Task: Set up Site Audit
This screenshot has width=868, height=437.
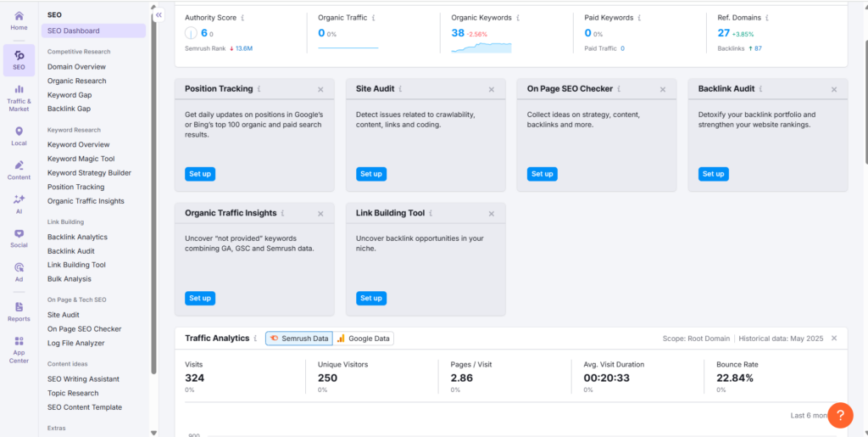Action: pyautogui.click(x=371, y=174)
